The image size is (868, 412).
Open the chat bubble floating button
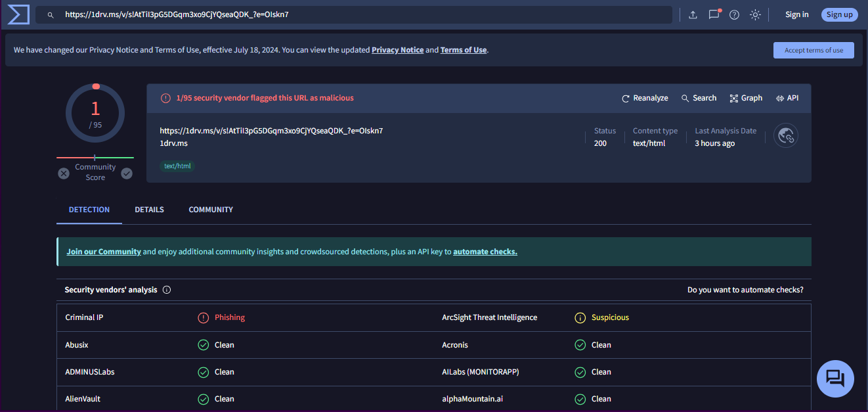pyautogui.click(x=835, y=378)
